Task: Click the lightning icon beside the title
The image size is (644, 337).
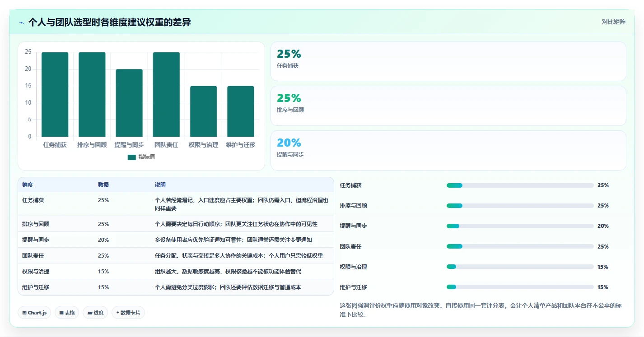Action: [22, 22]
